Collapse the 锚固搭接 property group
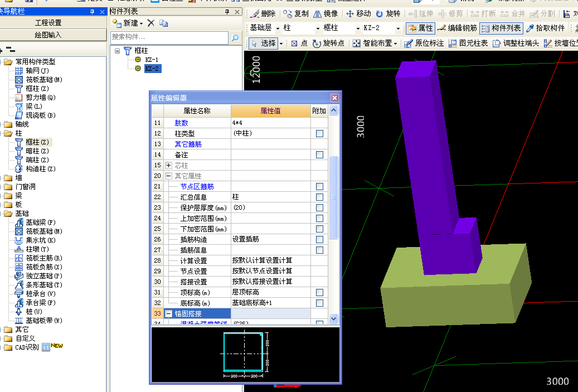 point(168,314)
